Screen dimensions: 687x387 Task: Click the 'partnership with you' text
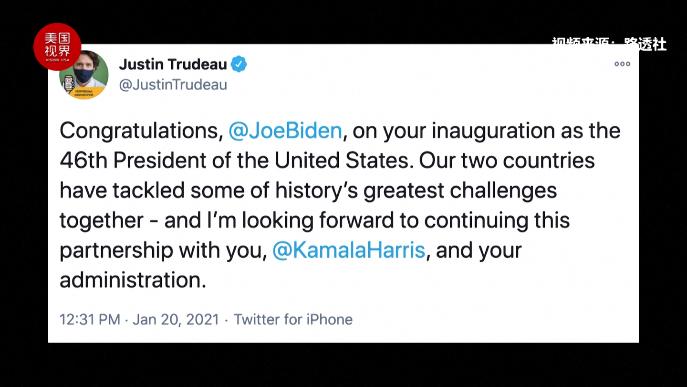163,250
